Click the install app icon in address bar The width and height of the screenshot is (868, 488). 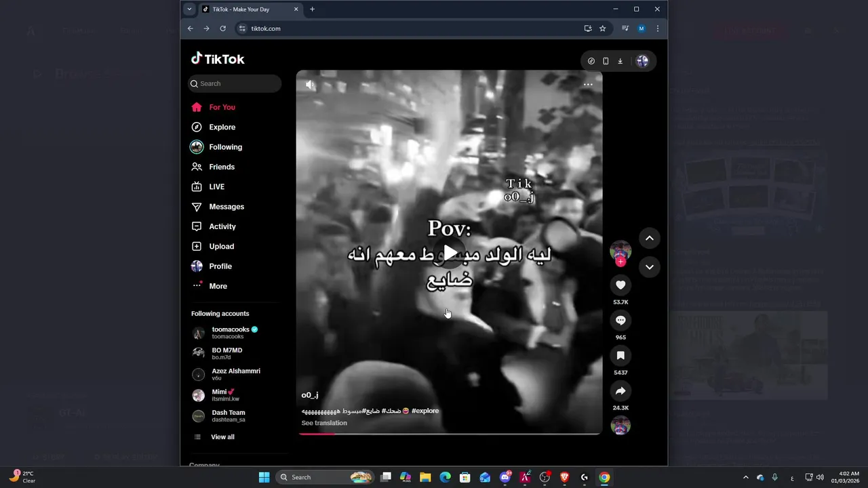588,28
